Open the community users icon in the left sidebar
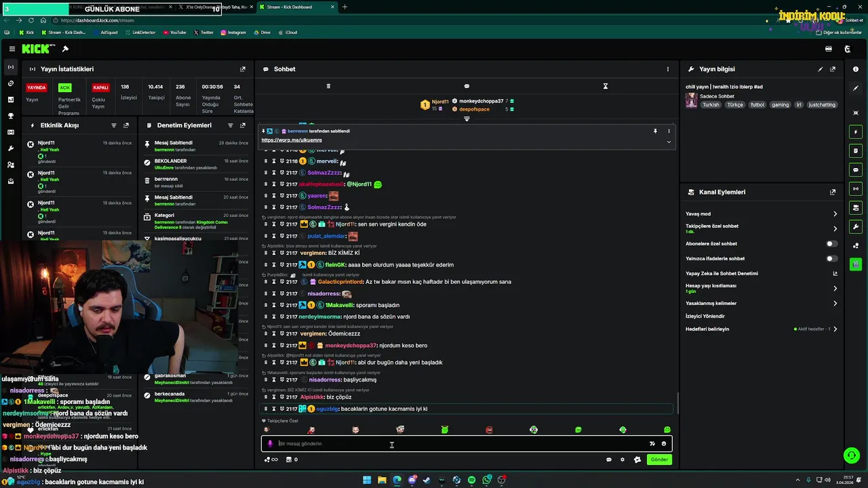 10,165
